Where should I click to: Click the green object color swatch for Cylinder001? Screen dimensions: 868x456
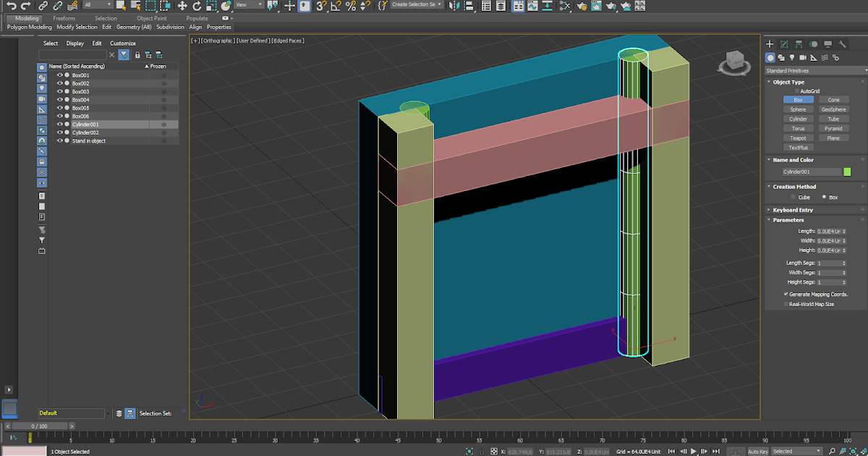pyautogui.click(x=846, y=172)
